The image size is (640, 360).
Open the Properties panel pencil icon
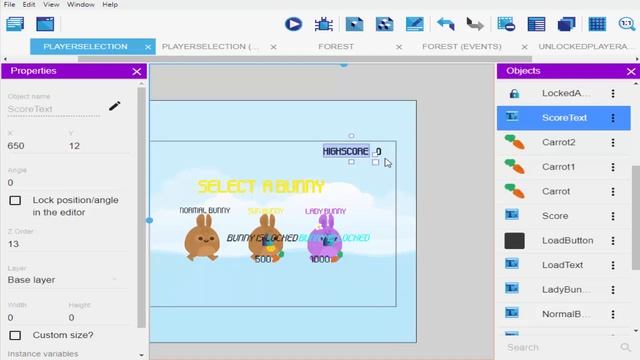(x=415, y=24)
